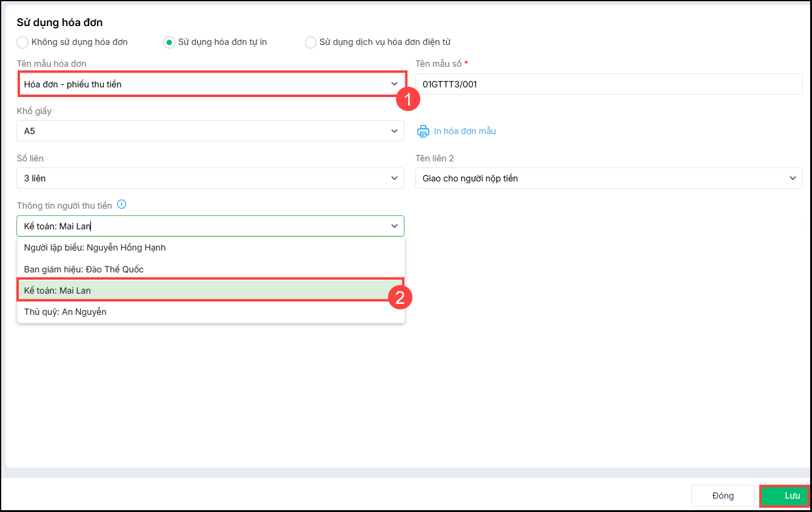Click the Đóng button

(x=723, y=496)
